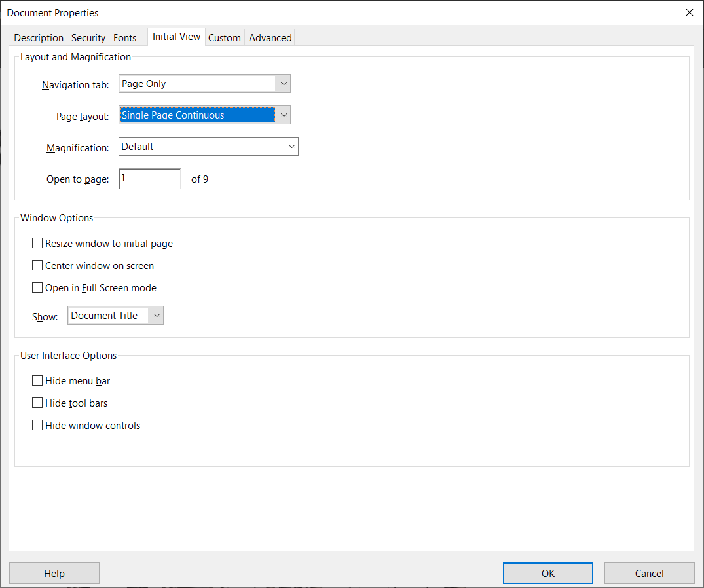Image resolution: width=704 pixels, height=588 pixels.
Task: Open the Custom tab
Action: (x=225, y=37)
